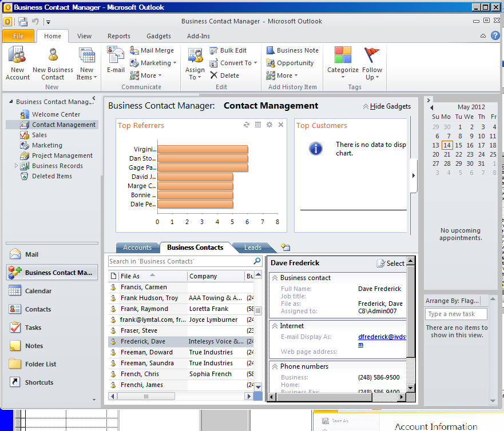This screenshot has width=504, height=431.
Task: Open Calendar in navigation pane
Action: (51, 291)
